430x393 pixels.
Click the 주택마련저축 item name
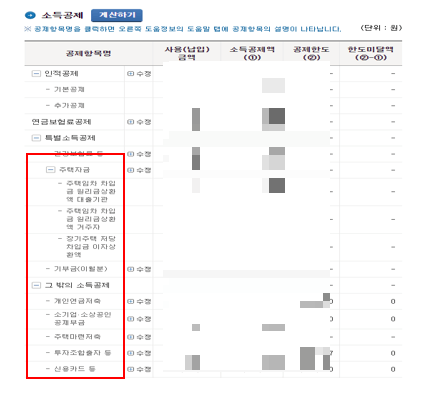pyautogui.click(x=77, y=337)
